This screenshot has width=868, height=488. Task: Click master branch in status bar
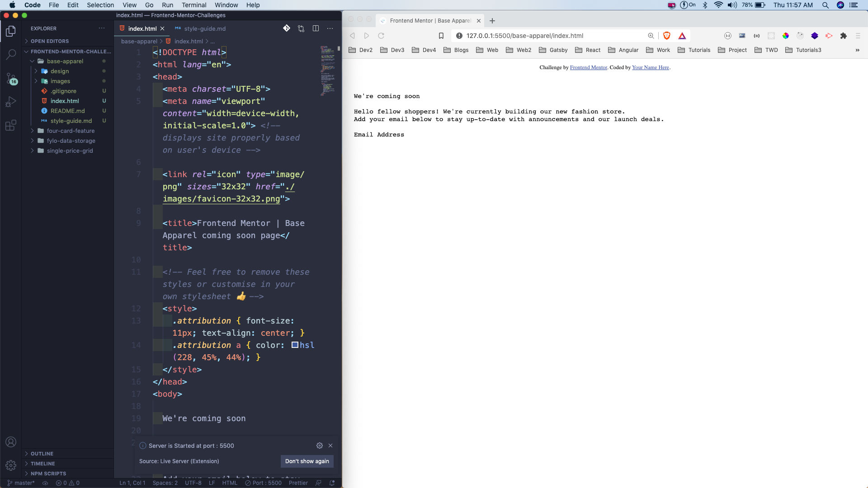pyautogui.click(x=21, y=483)
